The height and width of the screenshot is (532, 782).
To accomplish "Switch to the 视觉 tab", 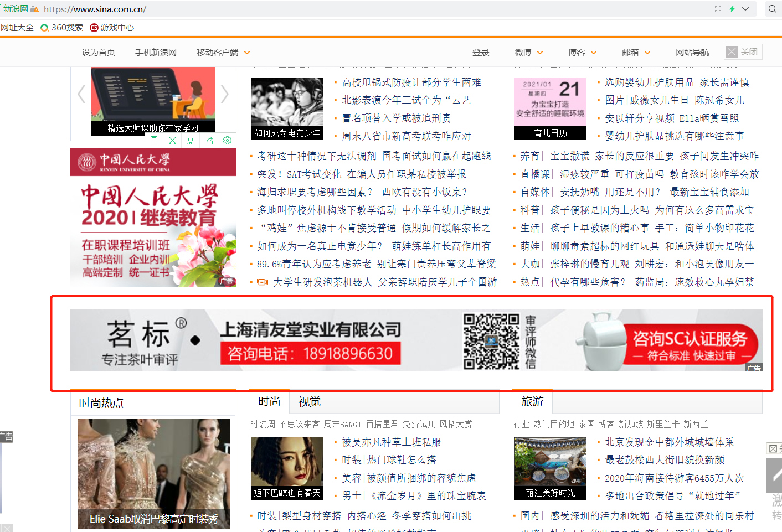I will click(310, 402).
